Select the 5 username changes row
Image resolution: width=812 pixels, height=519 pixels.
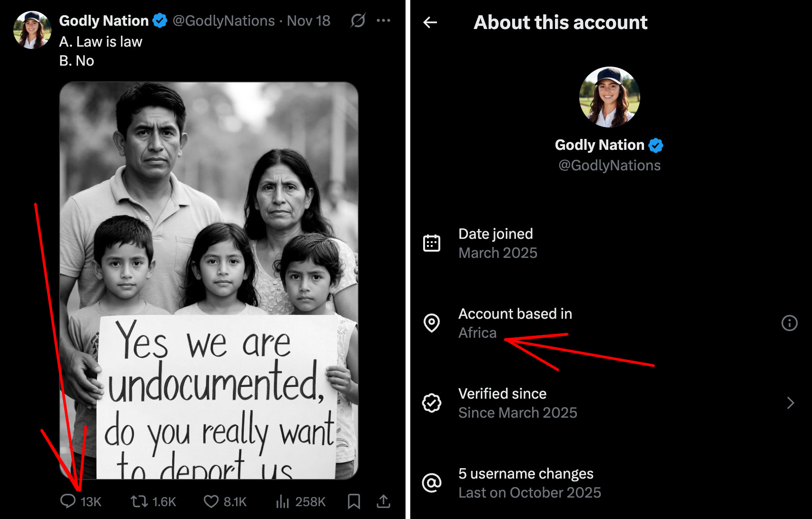coord(529,483)
